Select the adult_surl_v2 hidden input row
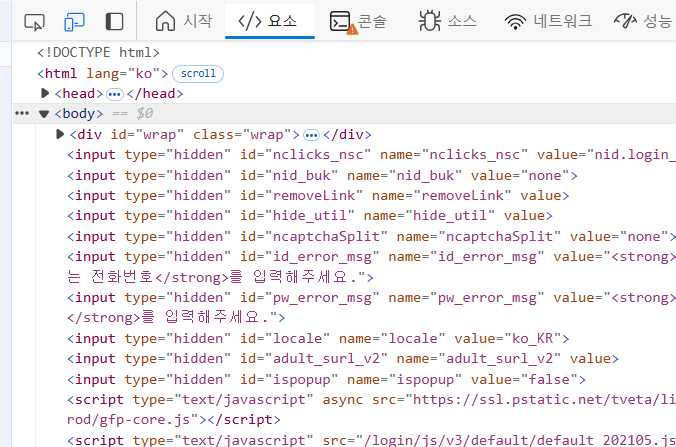Screen dimensions: 676x447 [343, 359]
